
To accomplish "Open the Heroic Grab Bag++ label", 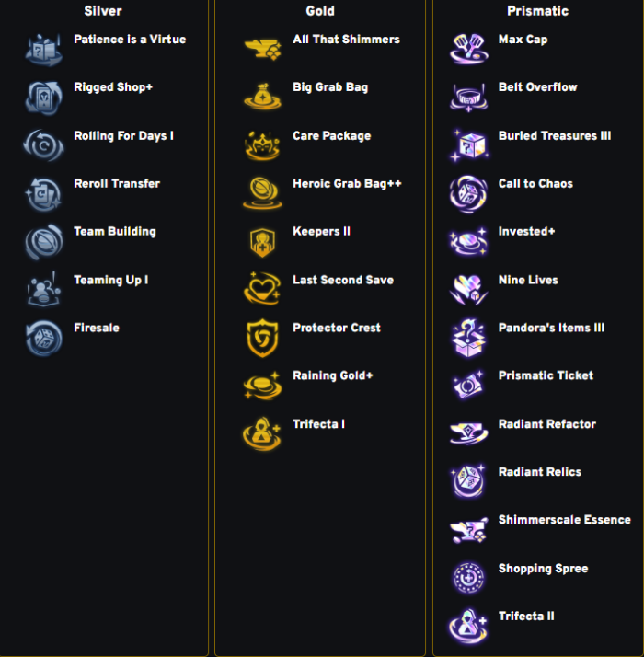I will 347,183.
